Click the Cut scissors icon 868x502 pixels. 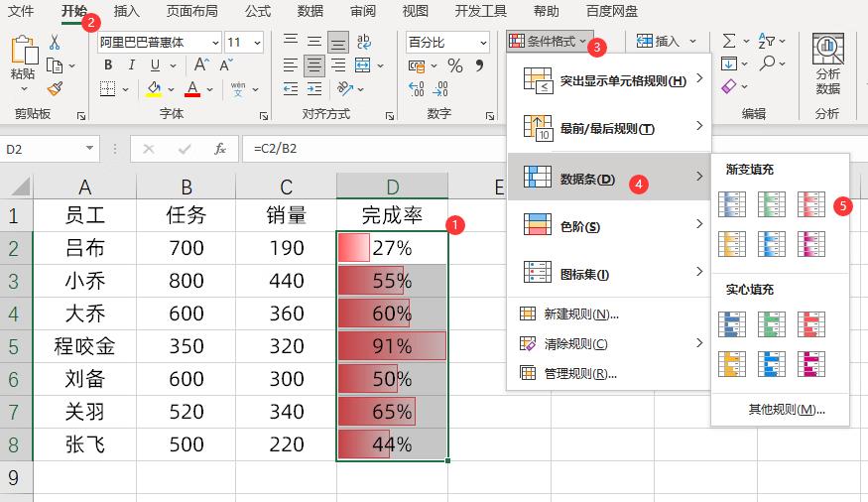click(x=55, y=42)
